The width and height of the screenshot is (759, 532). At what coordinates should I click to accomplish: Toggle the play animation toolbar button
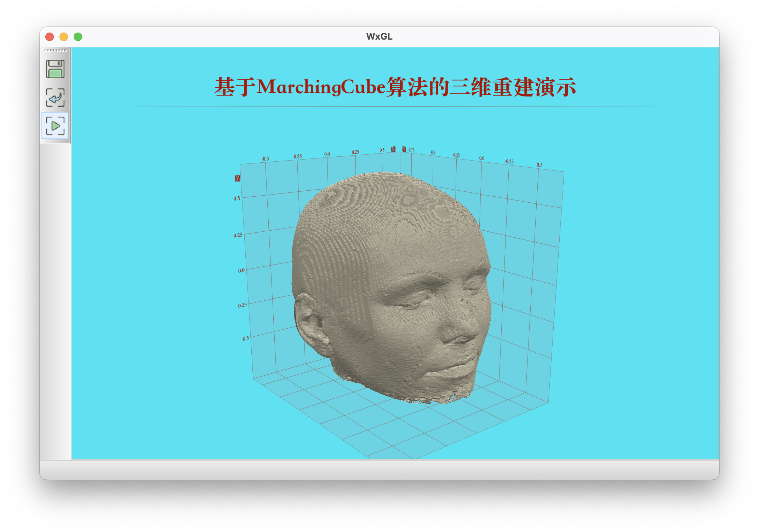coord(55,126)
